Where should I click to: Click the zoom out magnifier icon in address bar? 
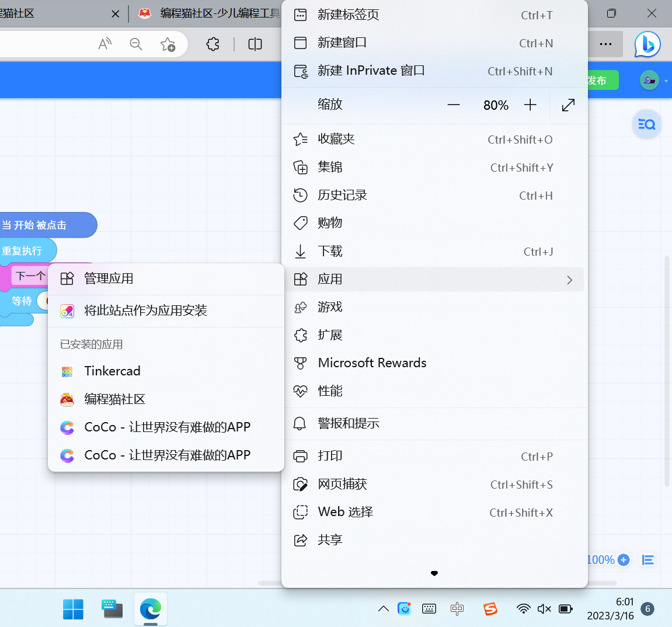coord(136,44)
